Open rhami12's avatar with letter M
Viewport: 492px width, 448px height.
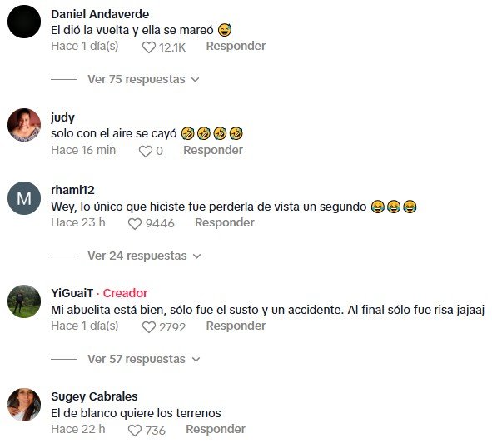pyautogui.click(x=24, y=198)
